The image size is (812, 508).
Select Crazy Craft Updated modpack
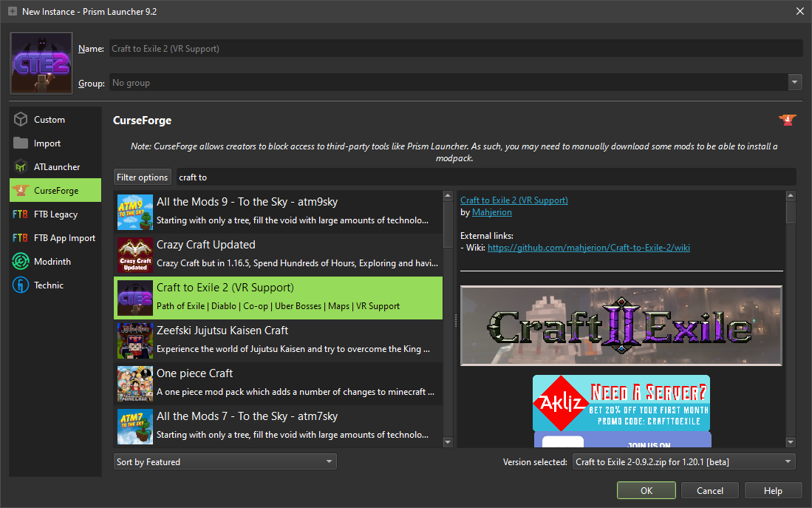279,255
